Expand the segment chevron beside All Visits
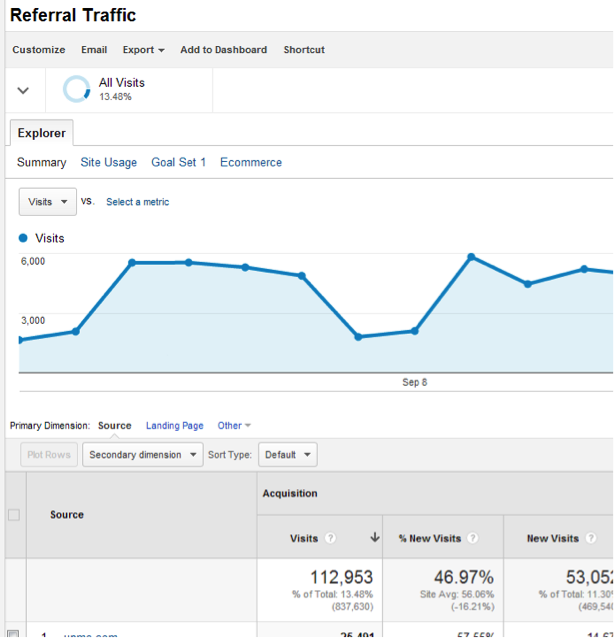Viewport: 614px width, 638px height. tap(24, 90)
